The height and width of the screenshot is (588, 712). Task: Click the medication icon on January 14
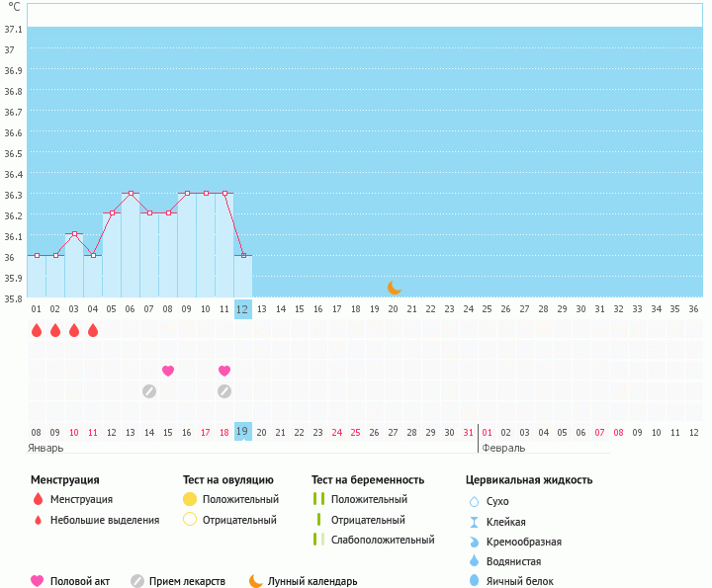pos(149,390)
